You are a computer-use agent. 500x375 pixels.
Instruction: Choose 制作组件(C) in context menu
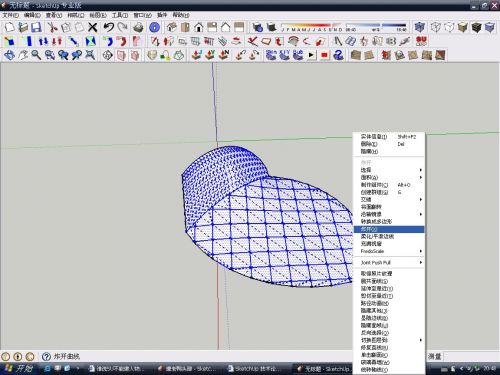click(389, 185)
